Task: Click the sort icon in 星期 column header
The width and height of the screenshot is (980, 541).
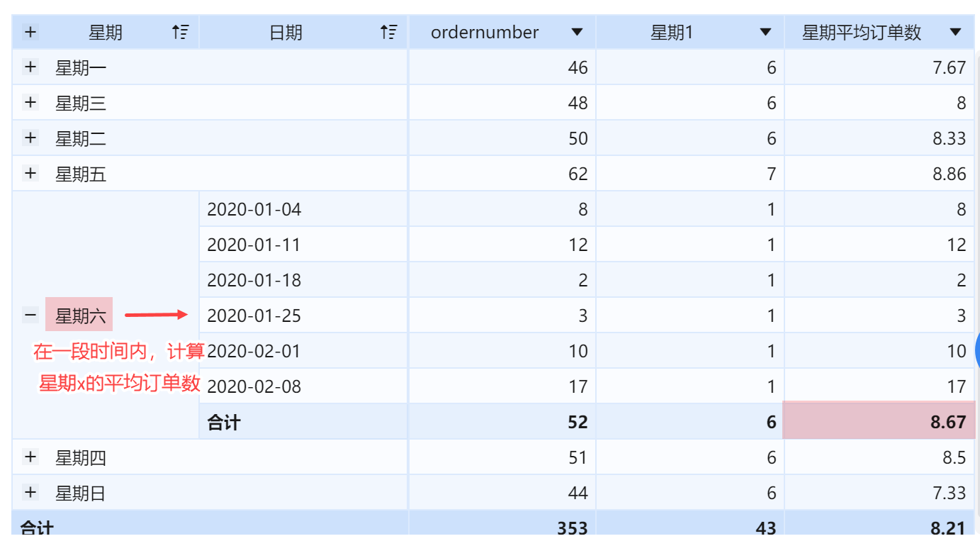Action: (181, 32)
